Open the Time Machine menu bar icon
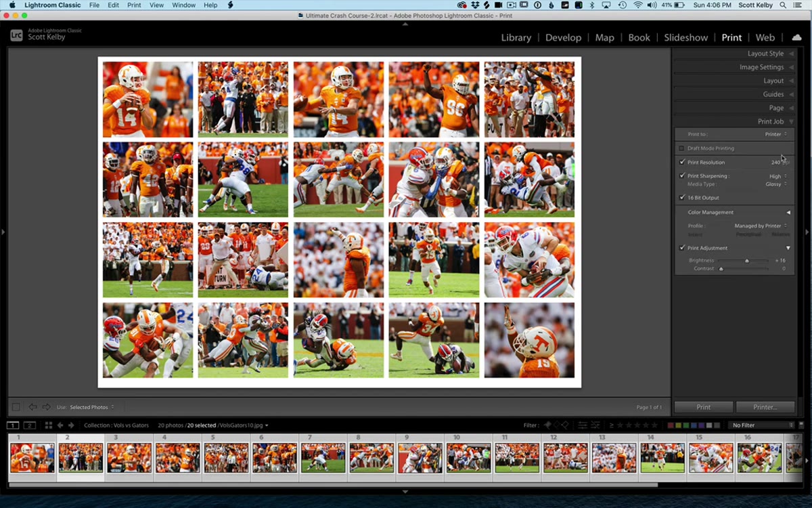The height and width of the screenshot is (508, 812). pyautogui.click(x=622, y=5)
